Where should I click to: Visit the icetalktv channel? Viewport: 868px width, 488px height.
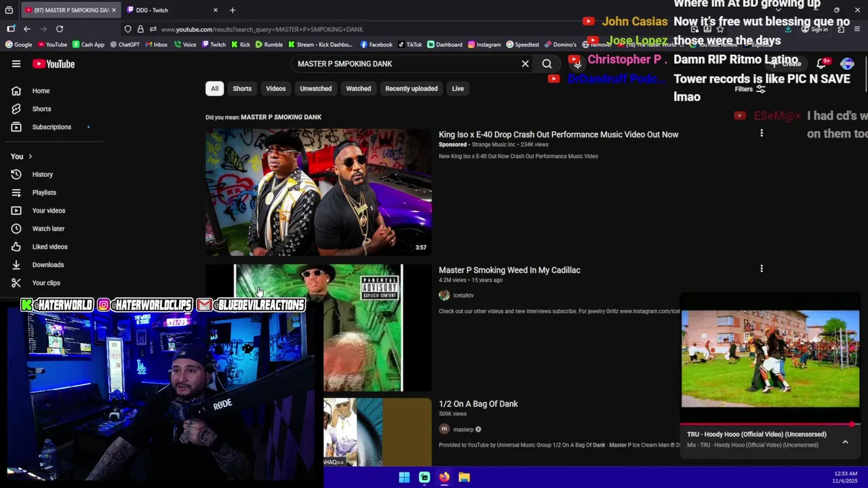[x=463, y=296]
